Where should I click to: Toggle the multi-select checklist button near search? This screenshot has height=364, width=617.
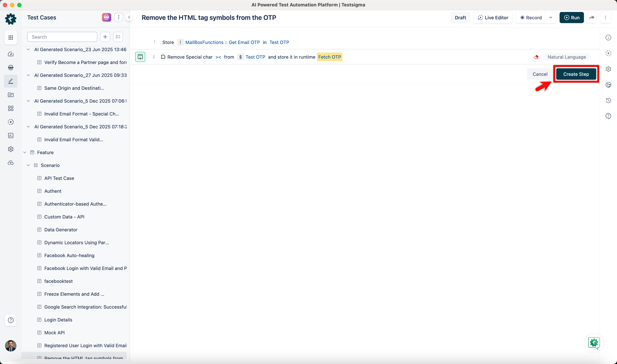coord(118,37)
